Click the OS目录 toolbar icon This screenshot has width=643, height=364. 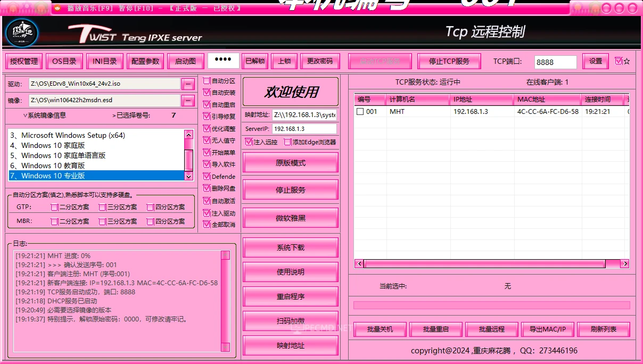64,61
